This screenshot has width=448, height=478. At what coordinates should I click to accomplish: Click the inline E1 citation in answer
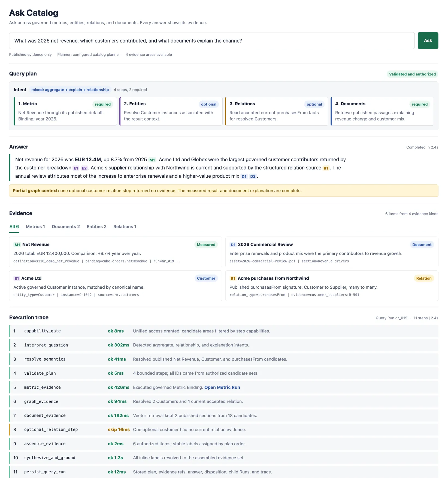coord(76,168)
